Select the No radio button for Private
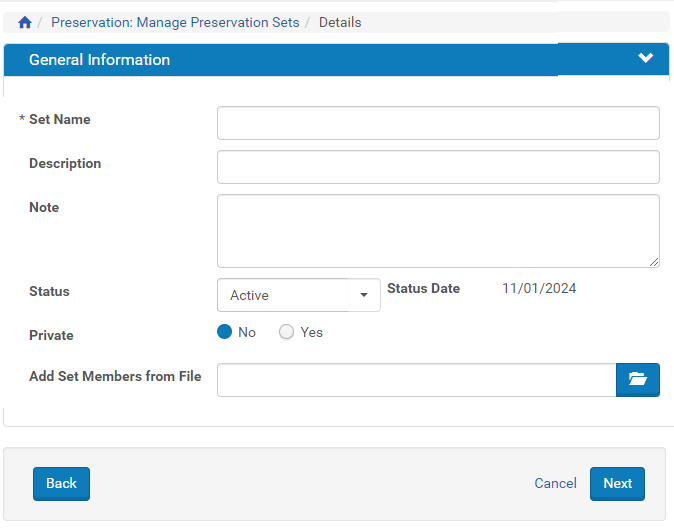674x531 pixels. coord(225,332)
